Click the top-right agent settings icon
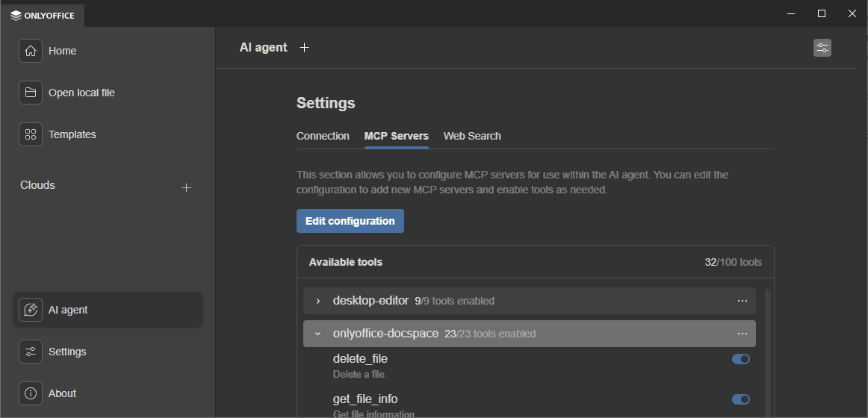Screen dimensions: 868x418 (822, 48)
